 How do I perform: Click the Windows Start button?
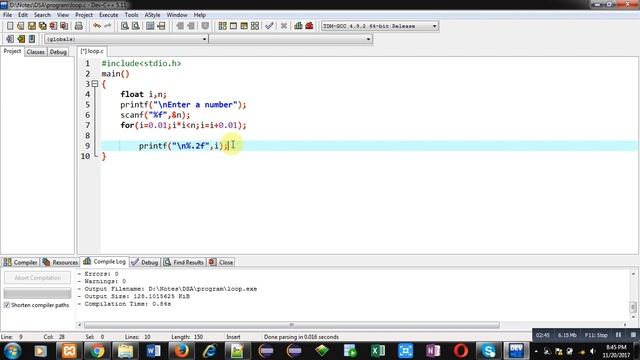tap(13, 351)
